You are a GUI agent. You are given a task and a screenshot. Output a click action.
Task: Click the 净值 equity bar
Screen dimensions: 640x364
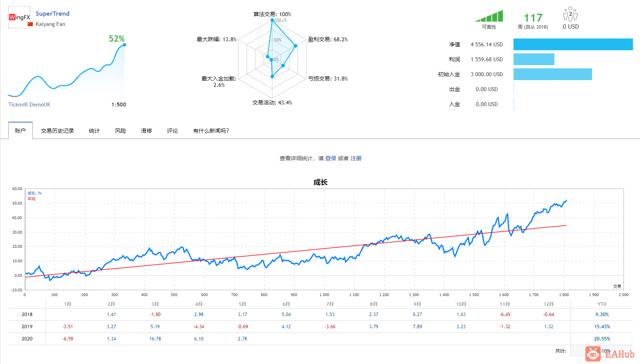[573, 44]
